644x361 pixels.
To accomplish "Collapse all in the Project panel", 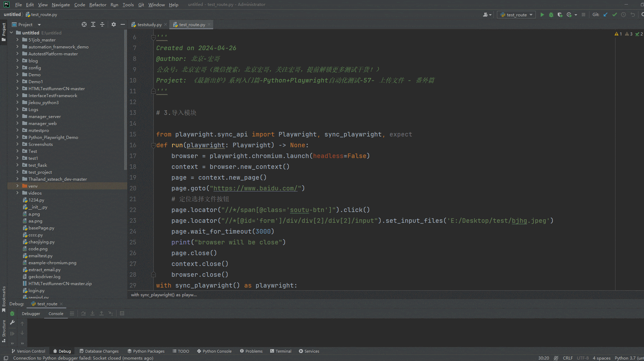I will click(x=102, y=24).
